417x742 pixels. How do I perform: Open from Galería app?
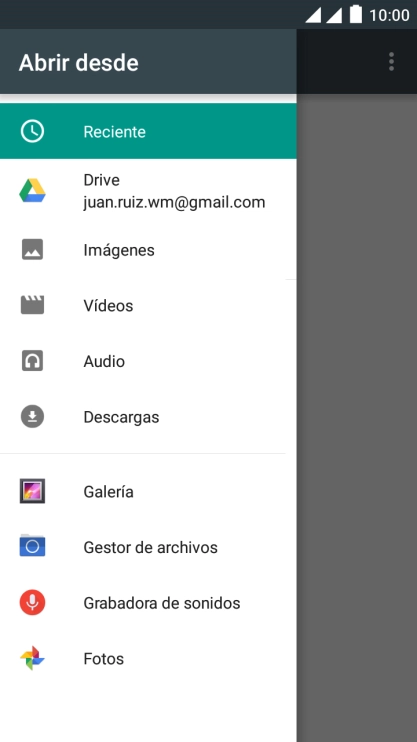(x=148, y=491)
